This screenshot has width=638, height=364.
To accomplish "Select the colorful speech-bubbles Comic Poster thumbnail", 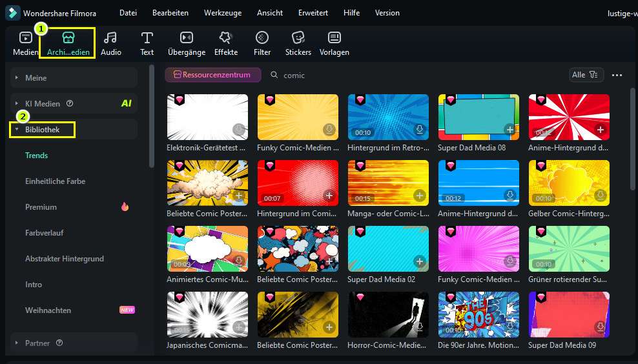I will coord(298,249).
